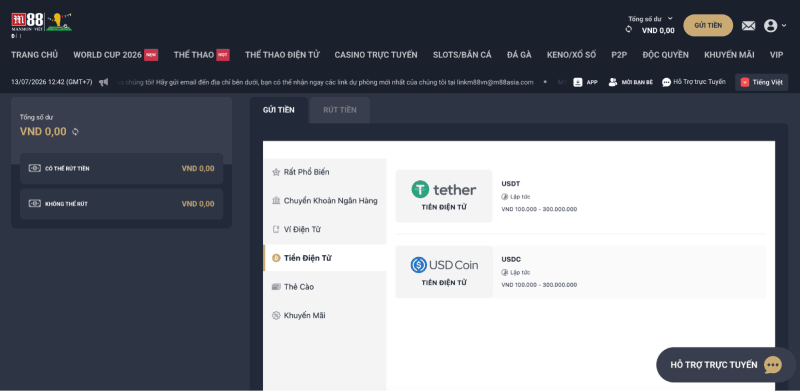Open the Tiếng Việt language selector
Screen dimensions: 800x391
point(762,82)
